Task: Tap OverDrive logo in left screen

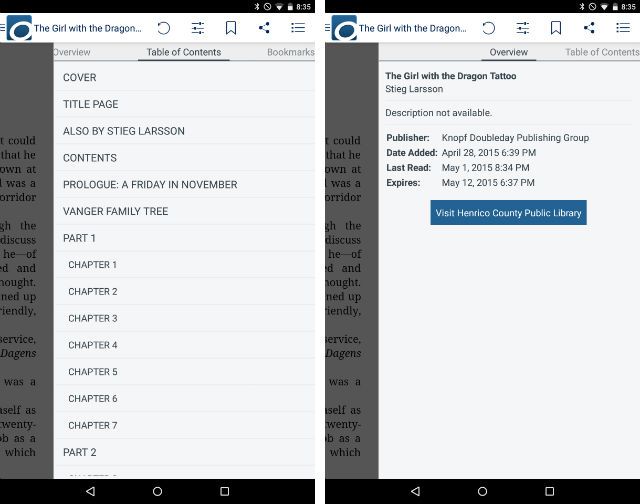Action: click(19, 28)
